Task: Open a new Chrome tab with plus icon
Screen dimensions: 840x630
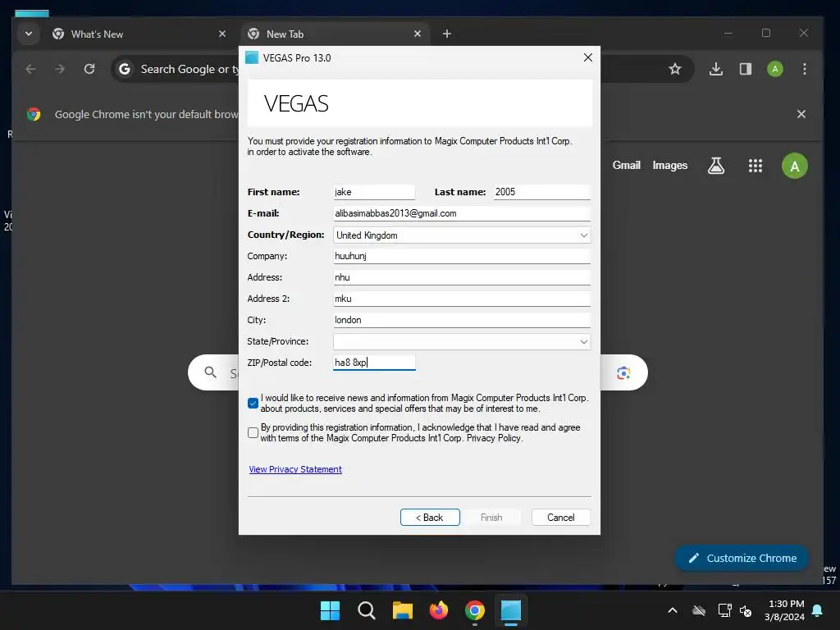Action: pyautogui.click(x=447, y=34)
